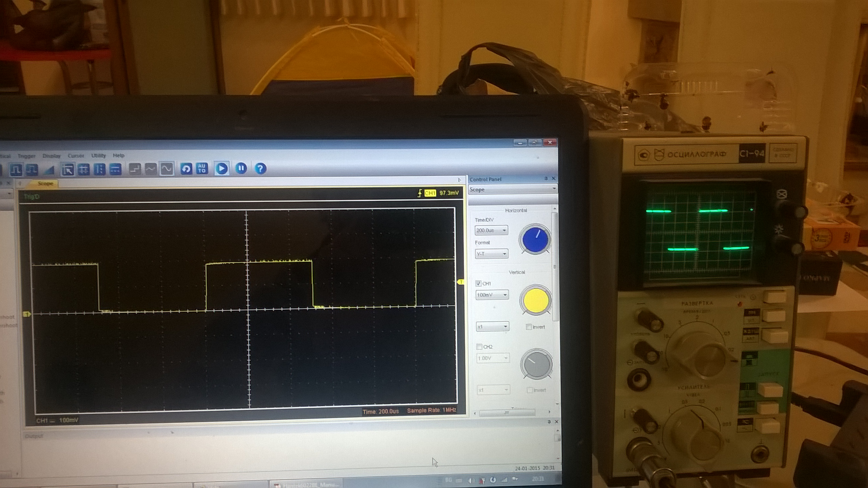The height and width of the screenshot is (488, 868).
Task: Open the Utility menu
Action: 98,155
